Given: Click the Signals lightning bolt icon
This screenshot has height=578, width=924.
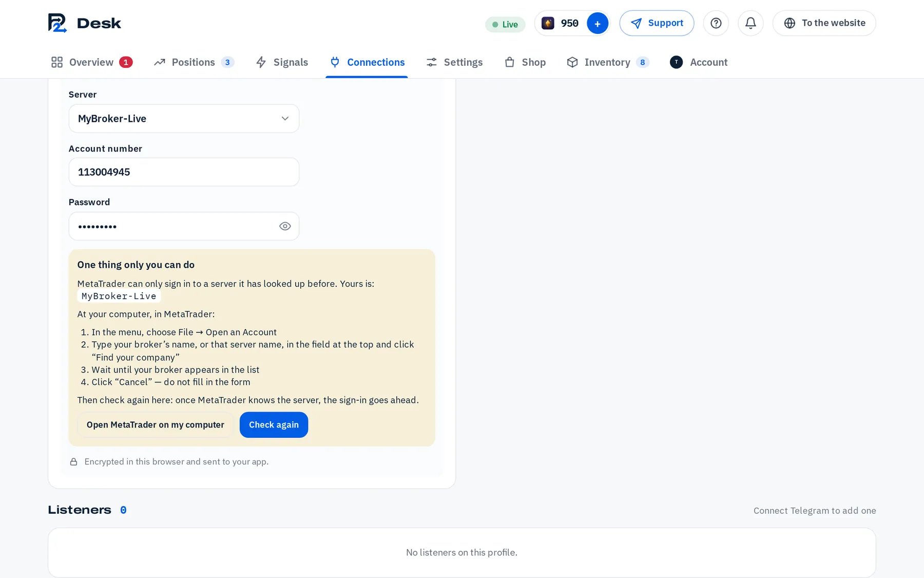Looking at the screenshot, I should (261, 62).
